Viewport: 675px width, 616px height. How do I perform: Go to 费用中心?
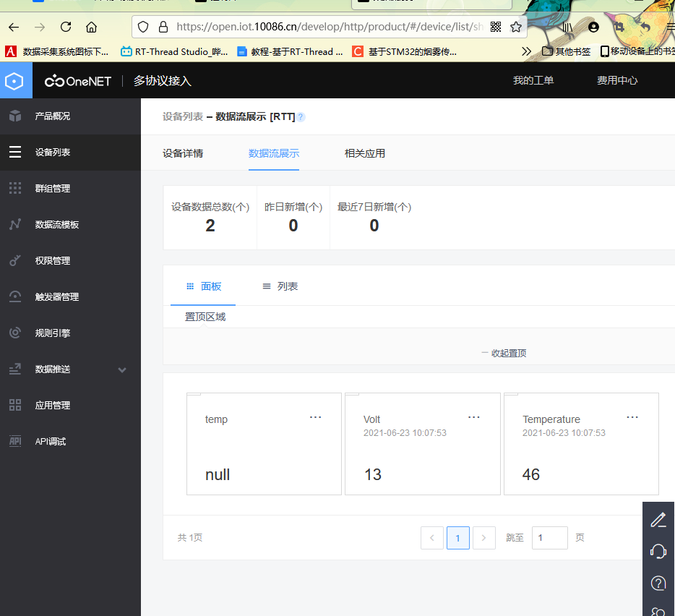click(617, 80)
